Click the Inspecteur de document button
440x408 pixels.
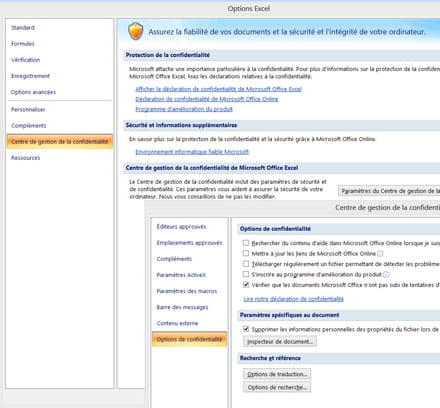pyautogui.click(x=280, y=341)
